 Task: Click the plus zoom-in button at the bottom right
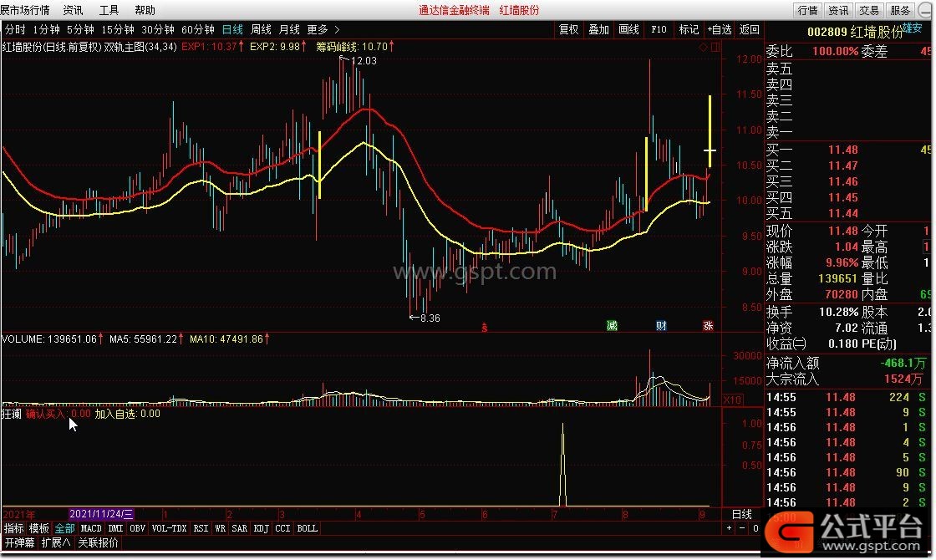tap(729, 528)
